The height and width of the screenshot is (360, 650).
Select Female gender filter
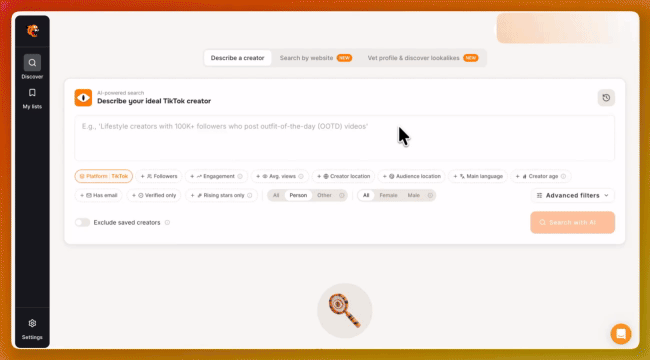(388, 195)
